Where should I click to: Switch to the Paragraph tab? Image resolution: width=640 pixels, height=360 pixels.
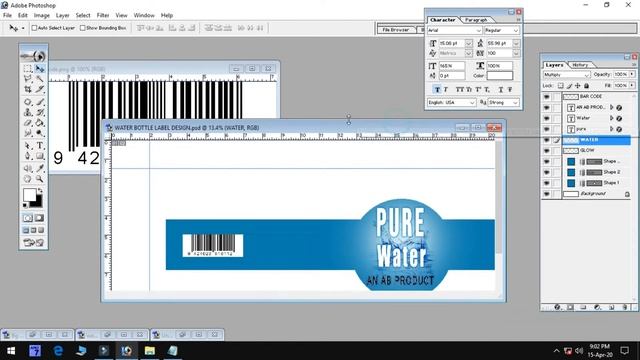pyautogui.click(x=476, y=20)
